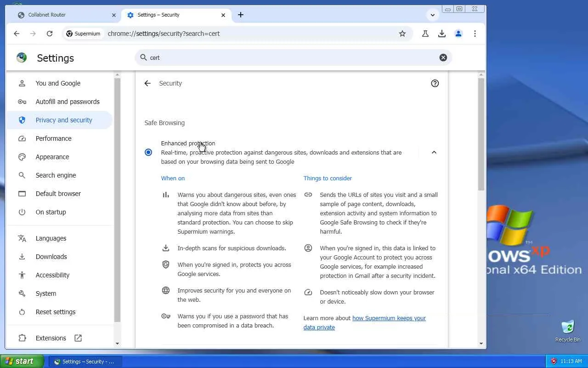Click the address bar URL
588x368 pixels.
pyautogui.click(x=164, y=34)
